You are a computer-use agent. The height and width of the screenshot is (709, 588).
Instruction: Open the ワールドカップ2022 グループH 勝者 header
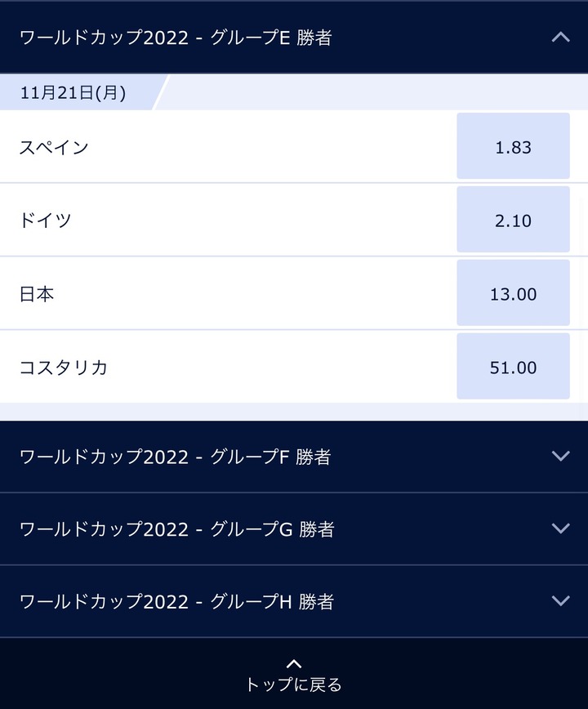tap(294, 601)
